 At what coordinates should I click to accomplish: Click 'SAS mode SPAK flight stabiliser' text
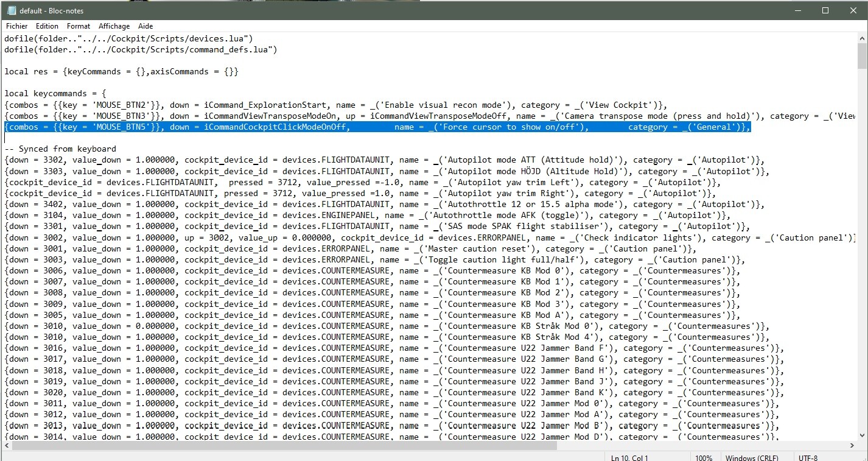(523, 227)
